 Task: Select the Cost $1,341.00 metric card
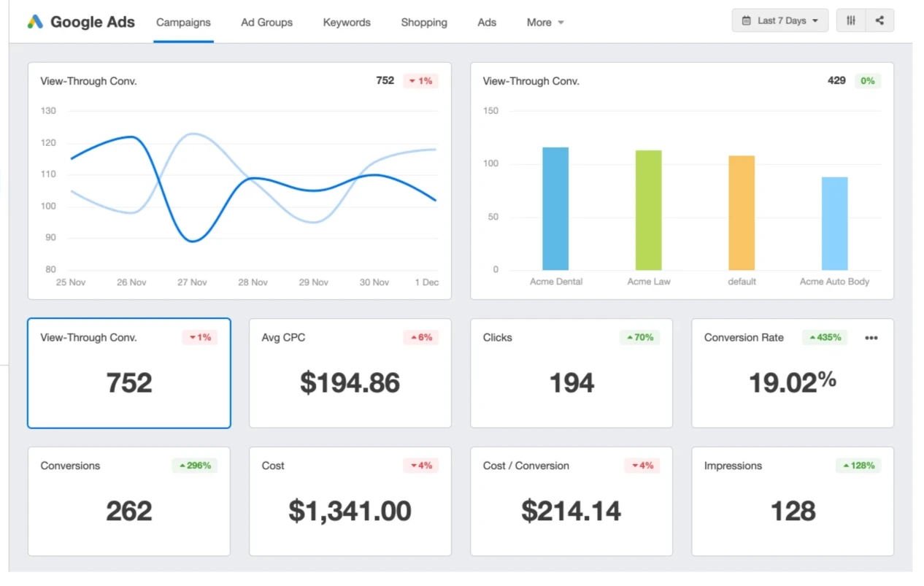[350, 501]
